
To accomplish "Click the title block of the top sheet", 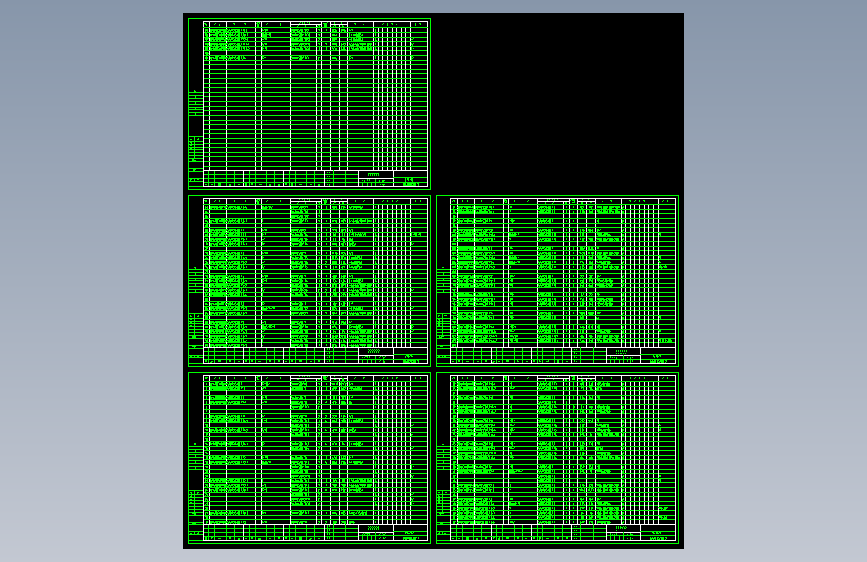I will [316, 178].
